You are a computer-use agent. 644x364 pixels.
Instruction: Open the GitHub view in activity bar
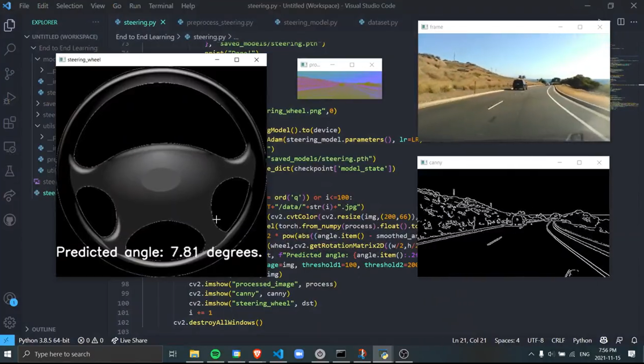(x=10, y=220)
